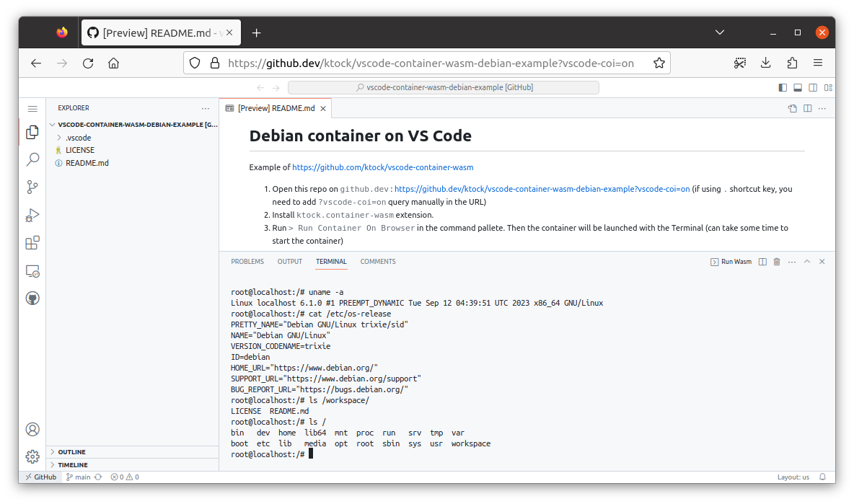Image resolution: width=854 pixels, height=504 pixels.
Task: Open the Manage gear icon
Action: [32, 456]
